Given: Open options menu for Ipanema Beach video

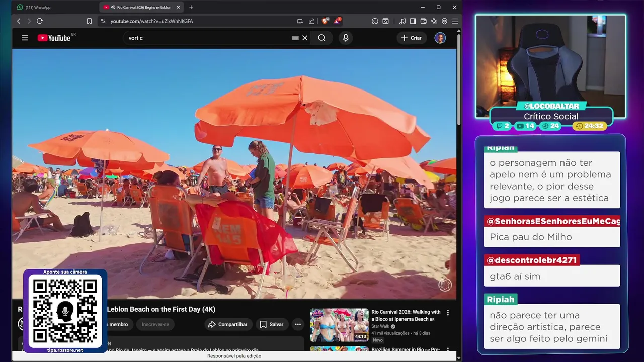Looking at the screenshot, I should tap(448, 313).
